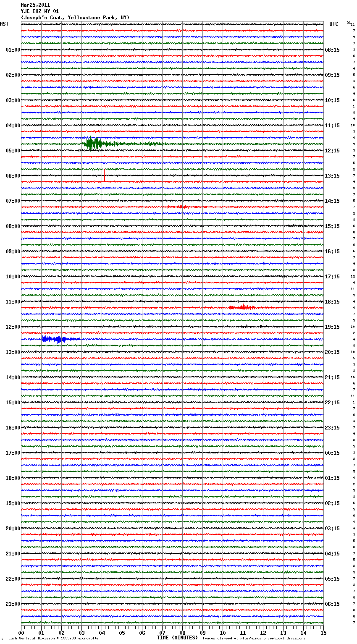Viewport: 357px width, 644px height.
Task: Select the 16:00 MST time label
Action: [x=13, y=428]
